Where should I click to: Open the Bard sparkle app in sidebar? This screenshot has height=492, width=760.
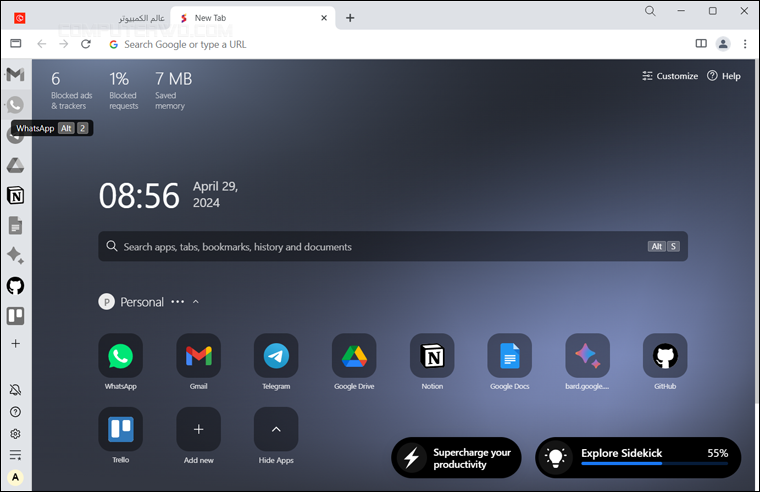pyautogui.click(x=16, y=255)
